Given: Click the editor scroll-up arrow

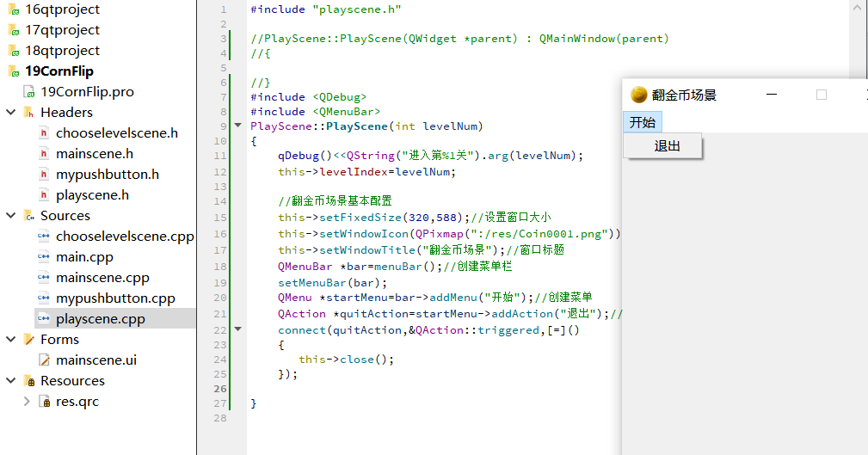Looking at the screenshot, I should [x=857, y=7].
